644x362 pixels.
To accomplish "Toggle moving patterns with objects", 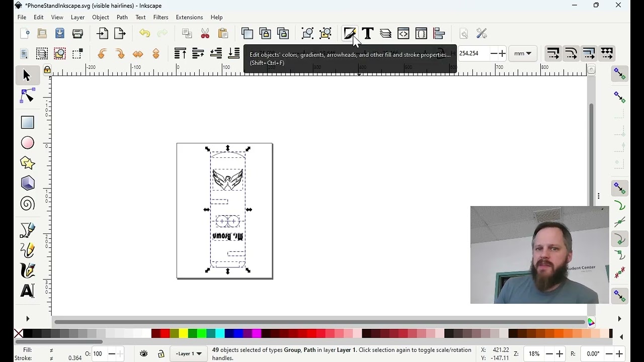I will coord(607,53).
